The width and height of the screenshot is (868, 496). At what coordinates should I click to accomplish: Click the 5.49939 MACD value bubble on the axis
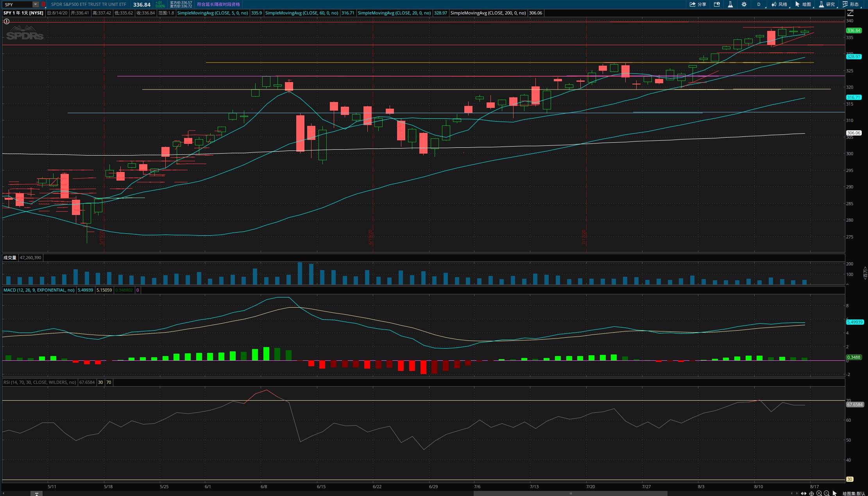pyautogui.click(x=854, y=322)
